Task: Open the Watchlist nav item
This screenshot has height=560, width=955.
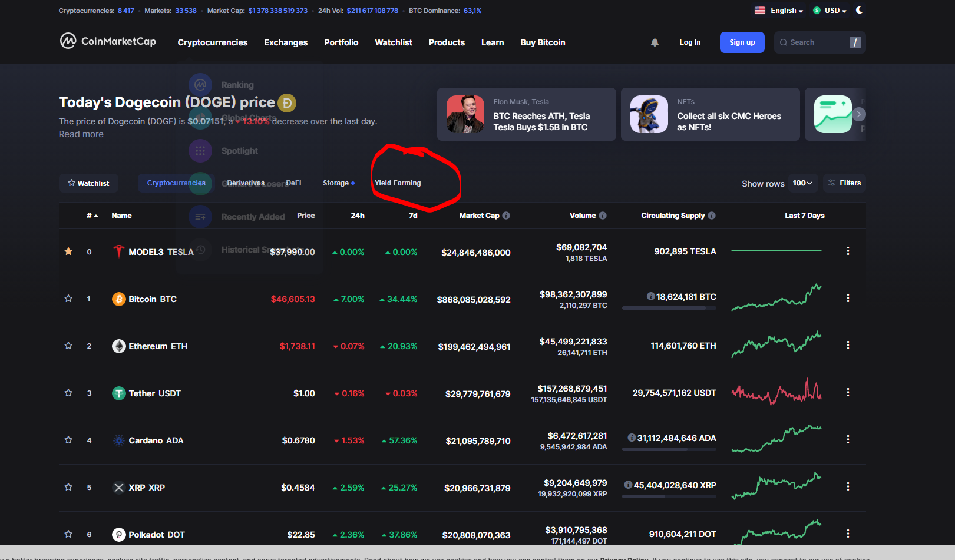Action: (394, 42)
